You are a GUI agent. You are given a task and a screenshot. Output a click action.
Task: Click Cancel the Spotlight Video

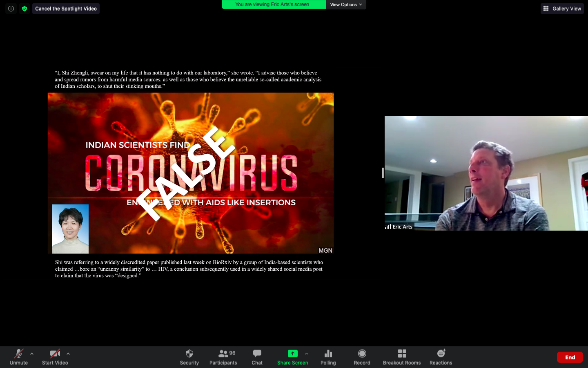[66, 9]
